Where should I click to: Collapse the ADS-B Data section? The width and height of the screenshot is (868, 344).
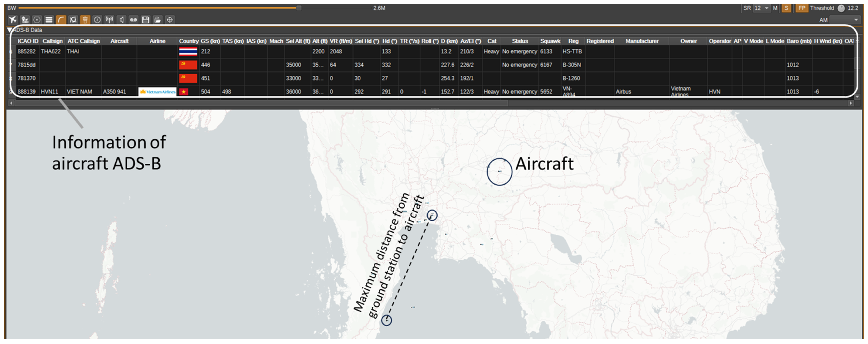(x=10, y=30)
